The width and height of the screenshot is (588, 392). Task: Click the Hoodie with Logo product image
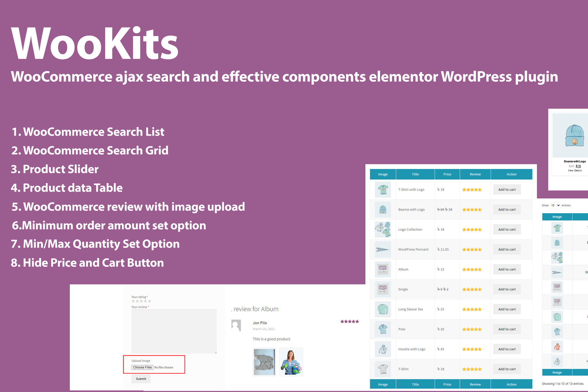[x=383, y=349]
